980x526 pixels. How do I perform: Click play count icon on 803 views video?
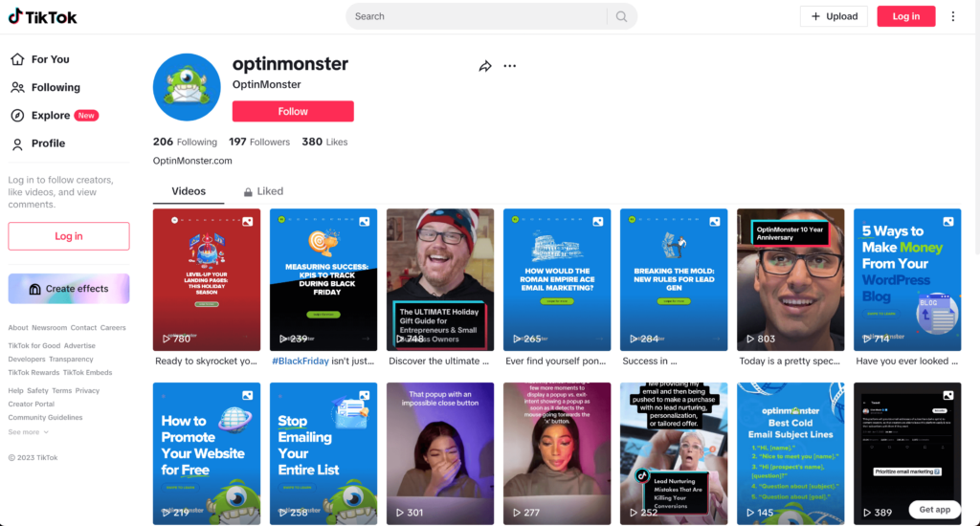(x=749, y=339)
